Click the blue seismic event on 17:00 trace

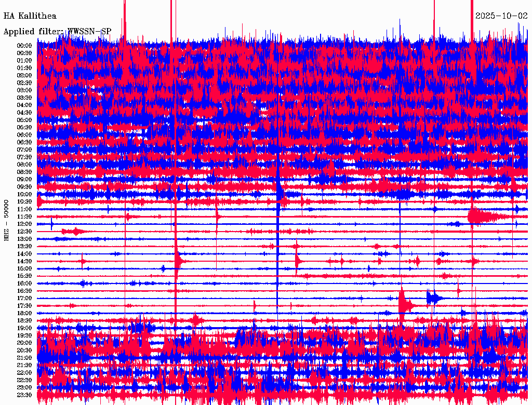(433, 298)
